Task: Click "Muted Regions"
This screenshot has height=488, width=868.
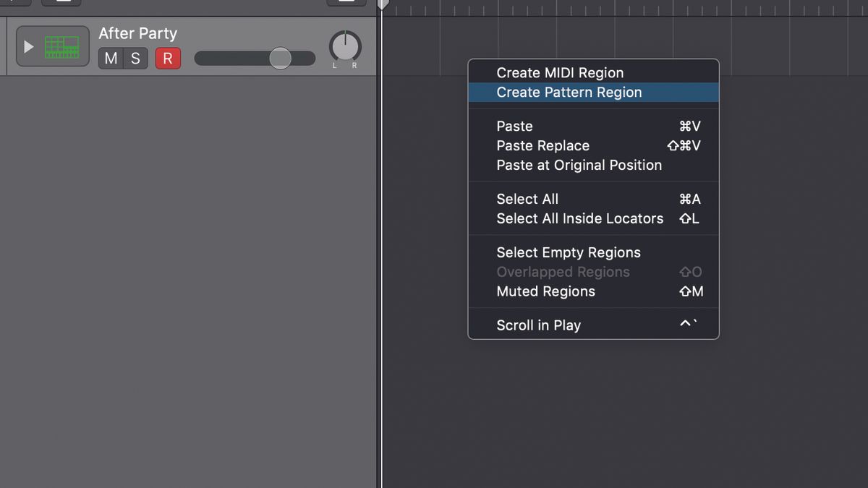Action: pos(545,291)
